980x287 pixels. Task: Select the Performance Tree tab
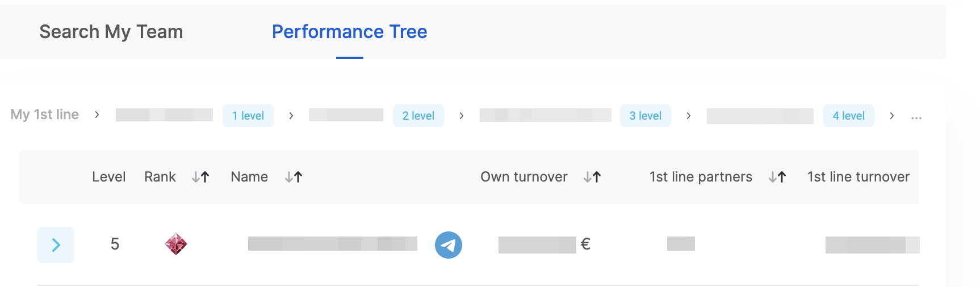tap(349, 32)
